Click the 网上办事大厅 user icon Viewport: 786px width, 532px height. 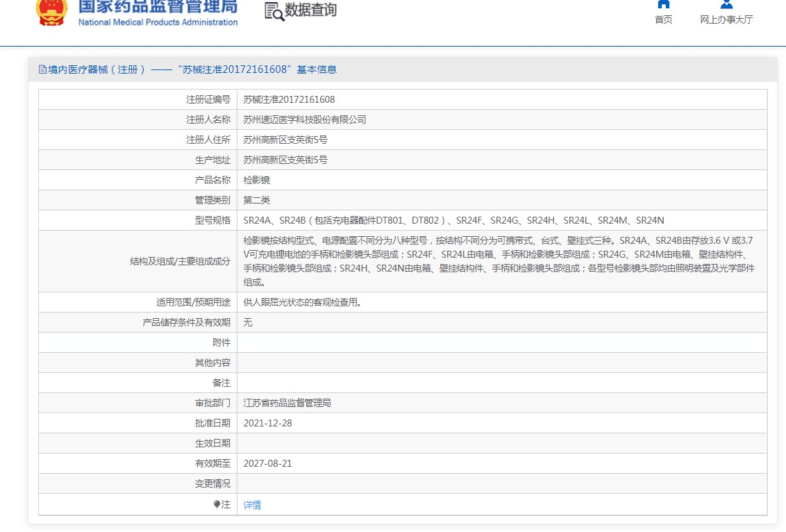726,4
